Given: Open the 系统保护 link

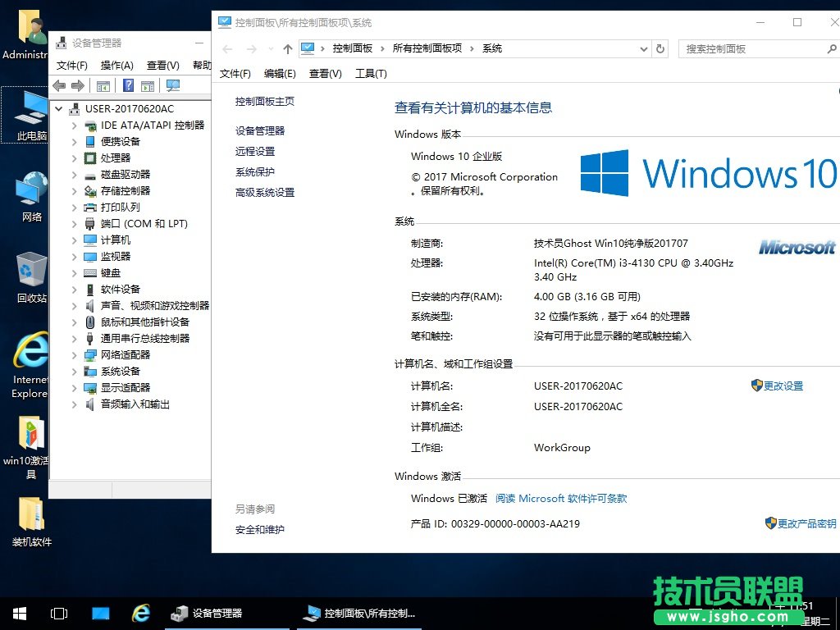Looking at the screenshot, I should pyautogui.click(x=255, y=172).
